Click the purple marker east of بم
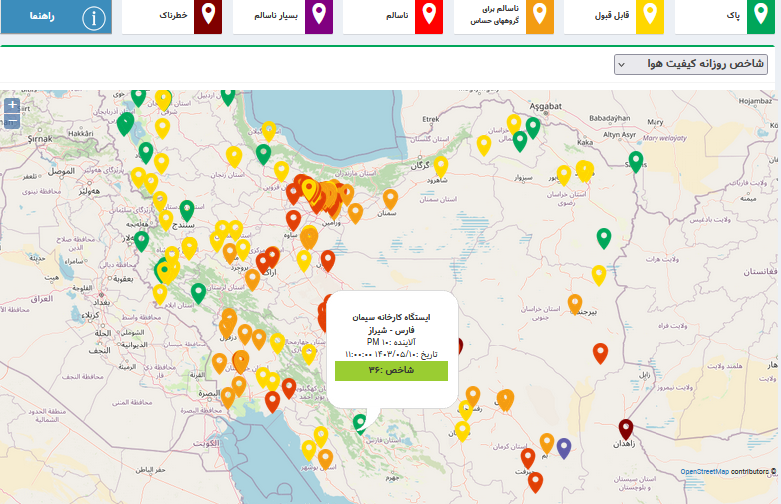Image resolution: width=781 pixels, height=504 pixels. point(564,448)
